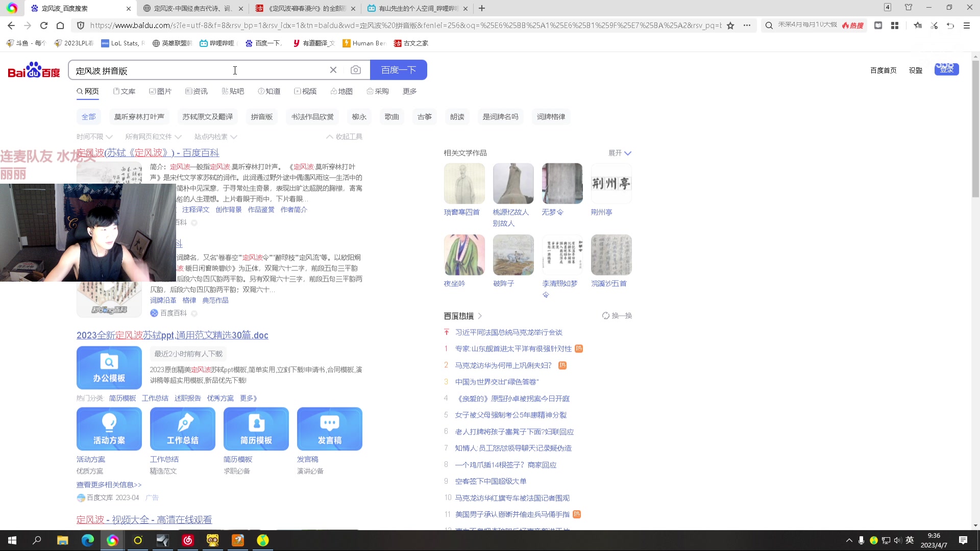Image resolution: width=980 pixels, height=551 pixels.
Task: Open Windows Start menu
Action: click(12, 540)
